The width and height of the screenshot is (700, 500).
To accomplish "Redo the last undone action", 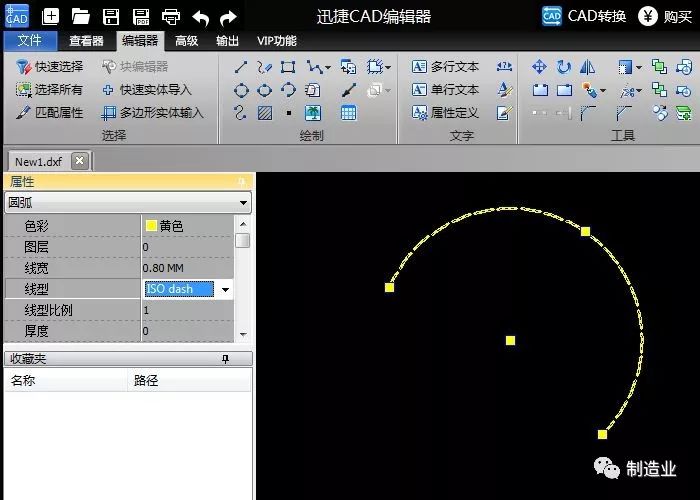I will pyautogui.click(x=228, y=18).
